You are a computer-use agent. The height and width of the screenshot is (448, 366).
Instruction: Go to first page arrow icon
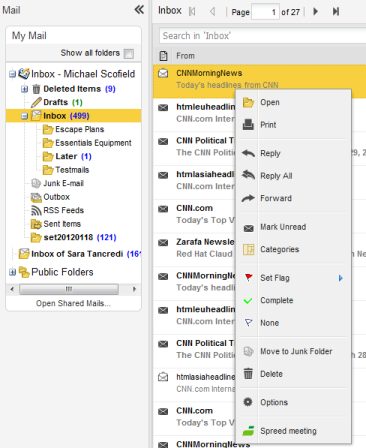(192, 12)
